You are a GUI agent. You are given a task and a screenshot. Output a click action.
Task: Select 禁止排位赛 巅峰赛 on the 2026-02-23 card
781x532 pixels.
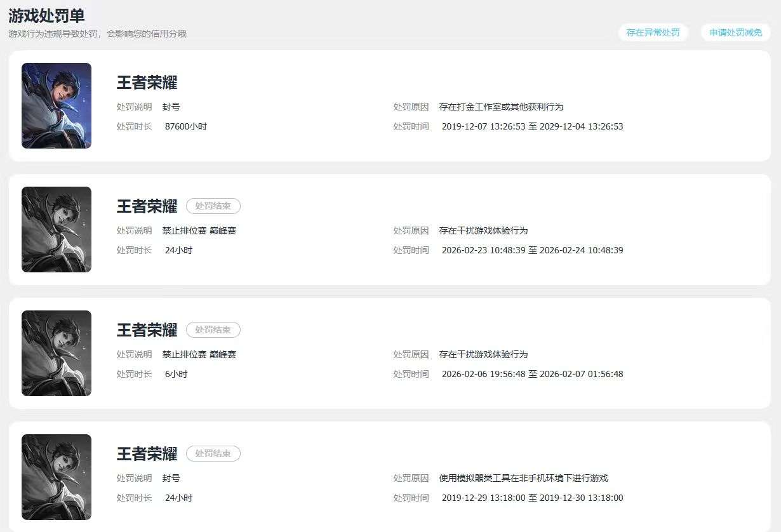tap(199, 230)
